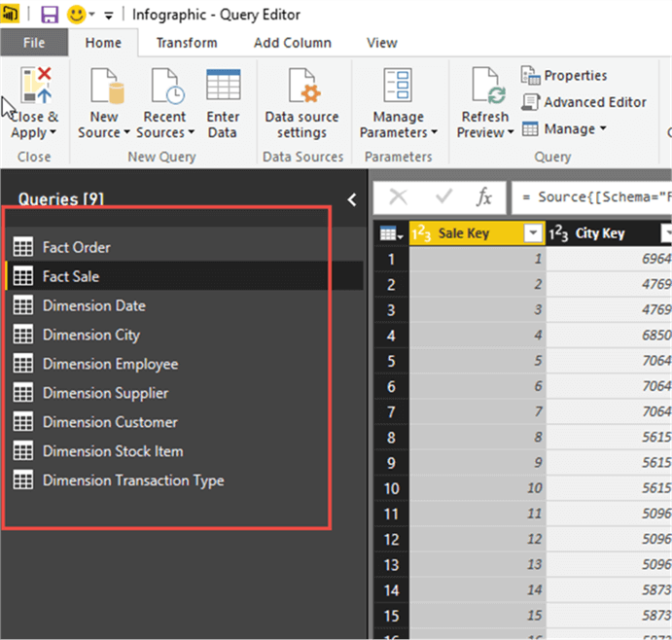
Task: Click the Fact Order table icon
Action: (x=22, y=247)
